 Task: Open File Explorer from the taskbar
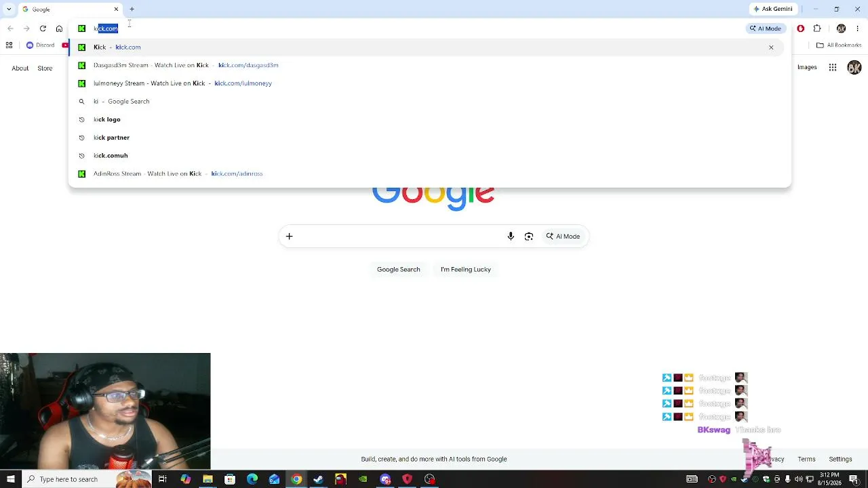pos(208,479)
